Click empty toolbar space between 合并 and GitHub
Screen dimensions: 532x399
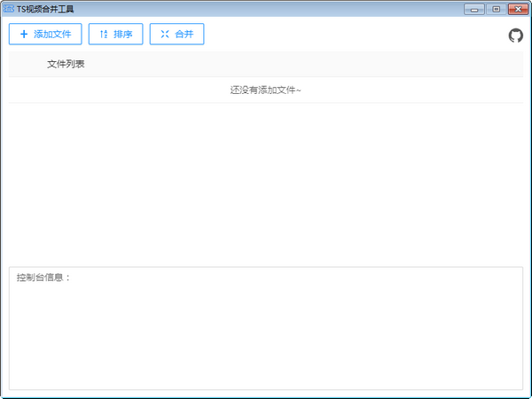click(355, 35)
